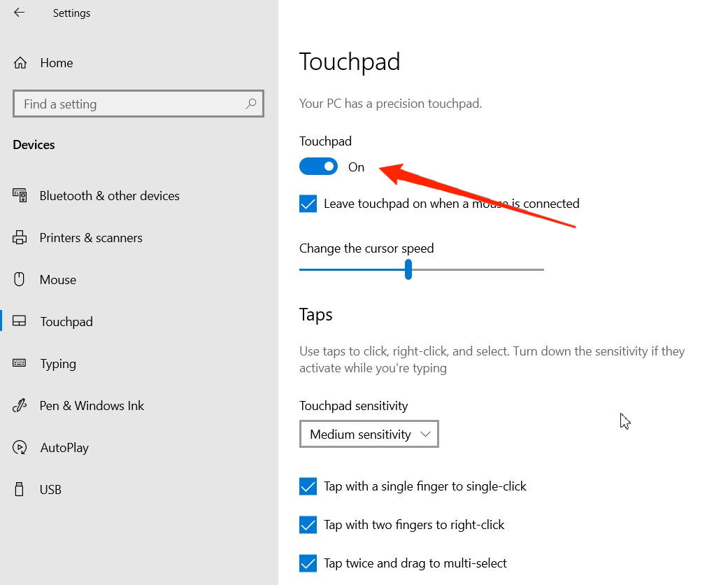Uncheck Leave touchpad on when mouse connected
The image size is (728, 585).
(308, 204)
